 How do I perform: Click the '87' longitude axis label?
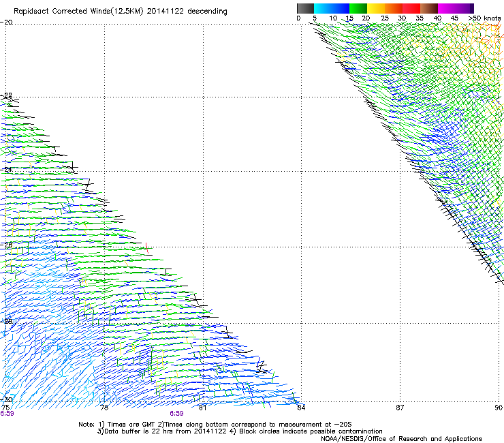[400, 408]
